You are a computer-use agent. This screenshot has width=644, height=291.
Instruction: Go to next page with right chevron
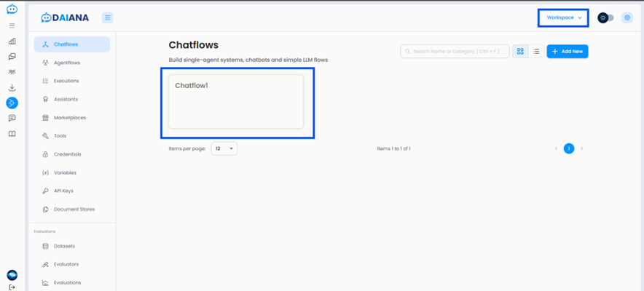[581, 148]
